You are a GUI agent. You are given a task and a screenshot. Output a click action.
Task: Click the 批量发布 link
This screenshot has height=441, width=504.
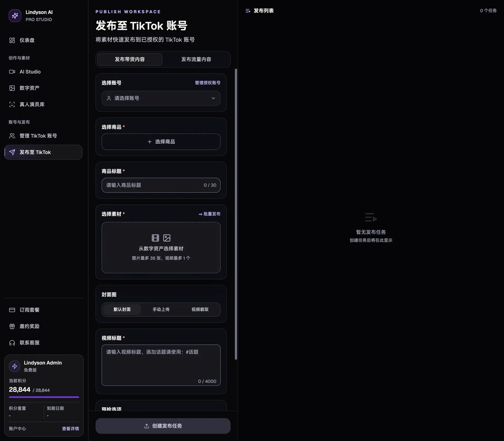click(x=209, y=214)
